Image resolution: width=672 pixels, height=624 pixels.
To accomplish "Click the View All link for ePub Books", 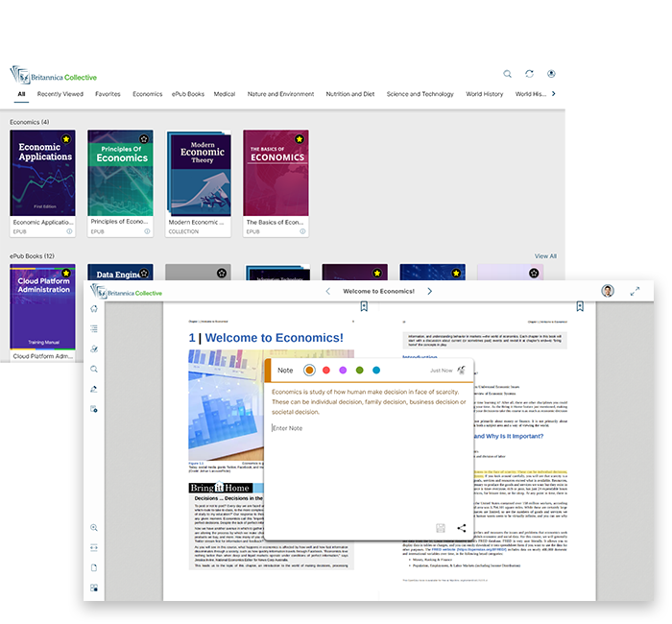I will coord(545,256).
